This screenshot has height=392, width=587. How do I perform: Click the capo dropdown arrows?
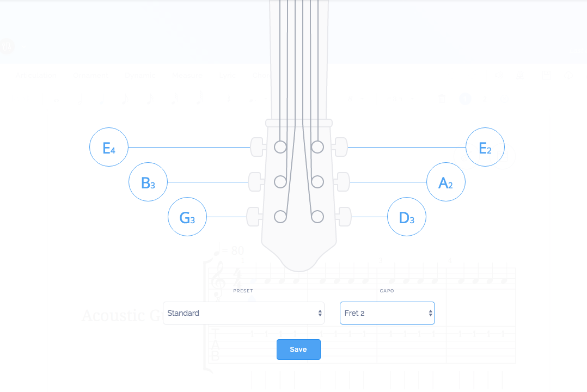point(431,313)
